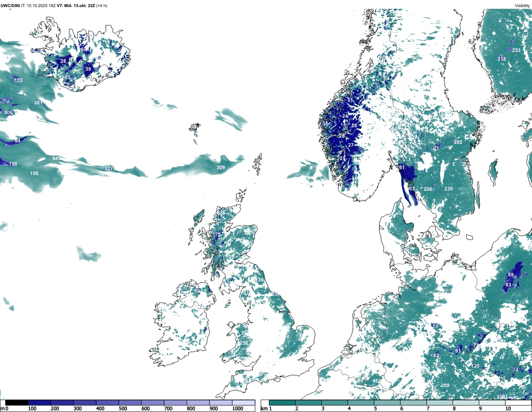The height and width of the screenshot is (412, 532).
Task: Click the 'm' unit label on metre legend
Action: [x=2, y=409]
